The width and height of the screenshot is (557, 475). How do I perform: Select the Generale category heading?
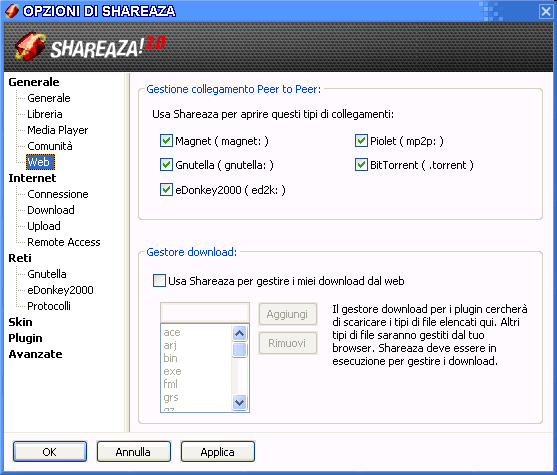point(34,82)
